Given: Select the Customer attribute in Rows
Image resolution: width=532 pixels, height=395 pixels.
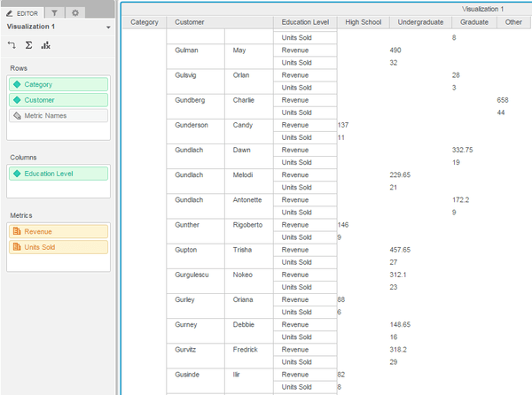Looking at the screenshot, I should [x=59, y=100].
